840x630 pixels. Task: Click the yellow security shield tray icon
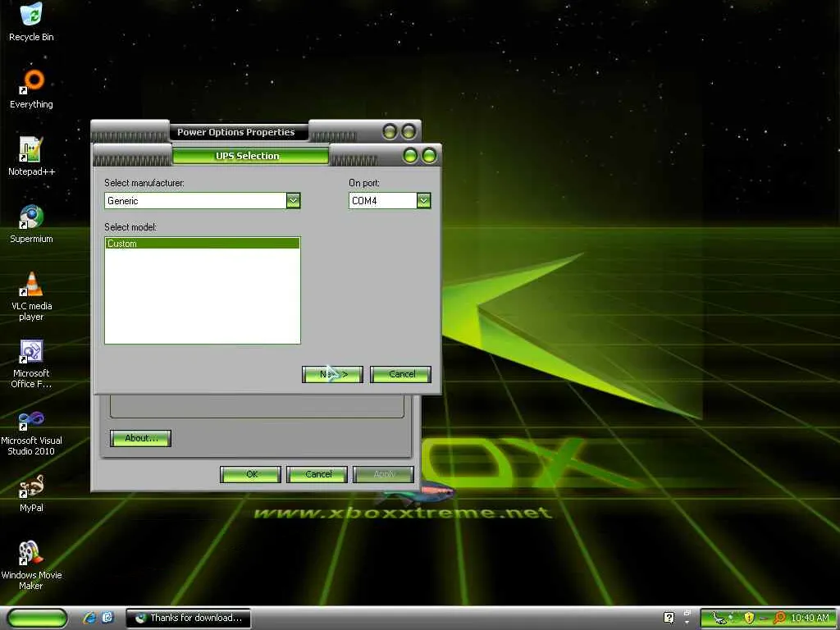click(x=749, y=619)
